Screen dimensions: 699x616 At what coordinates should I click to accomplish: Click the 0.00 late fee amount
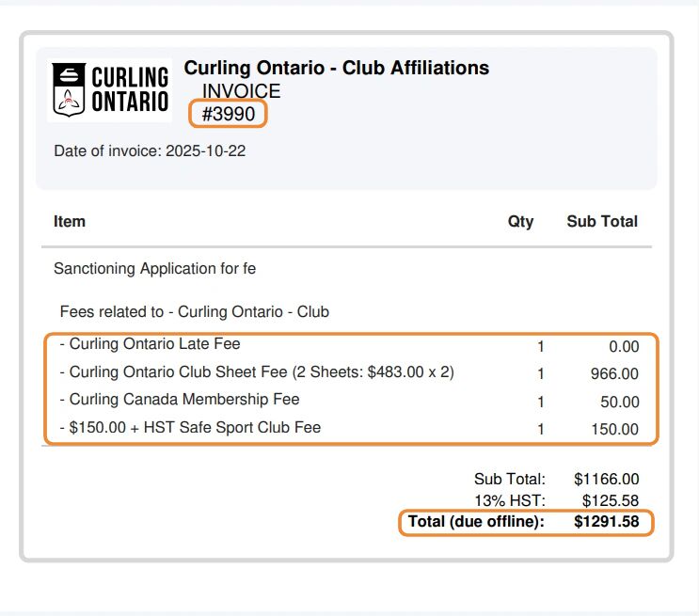click(624, 347)
